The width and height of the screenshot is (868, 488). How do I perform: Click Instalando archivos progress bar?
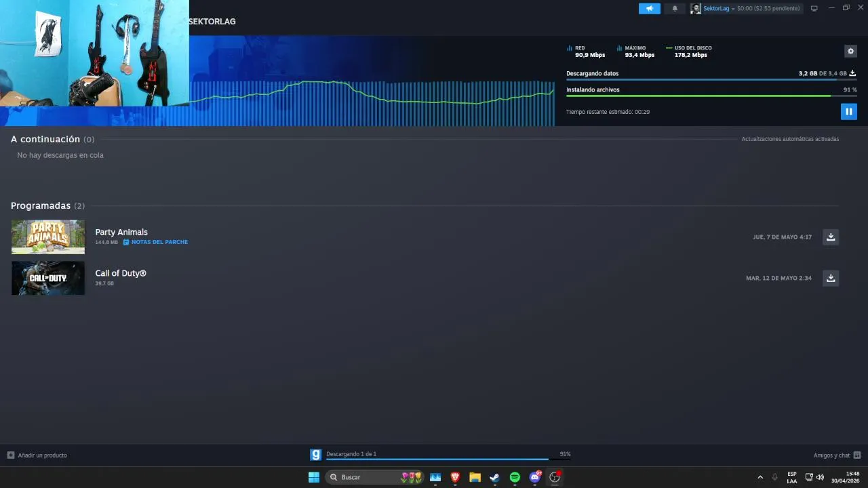[711, 96]
